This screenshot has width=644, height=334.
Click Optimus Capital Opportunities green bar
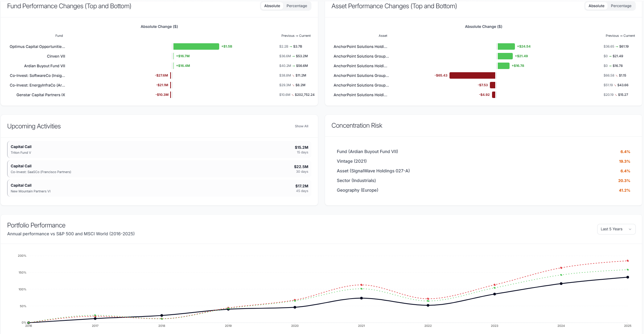[196, 46]
